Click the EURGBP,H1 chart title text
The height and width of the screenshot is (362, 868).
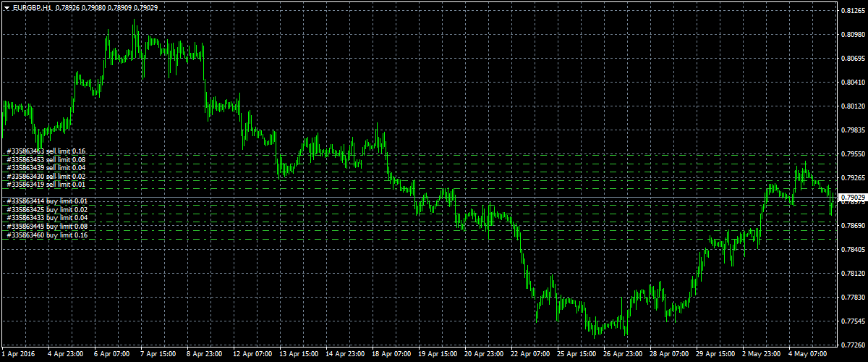[x=30, y=7]
